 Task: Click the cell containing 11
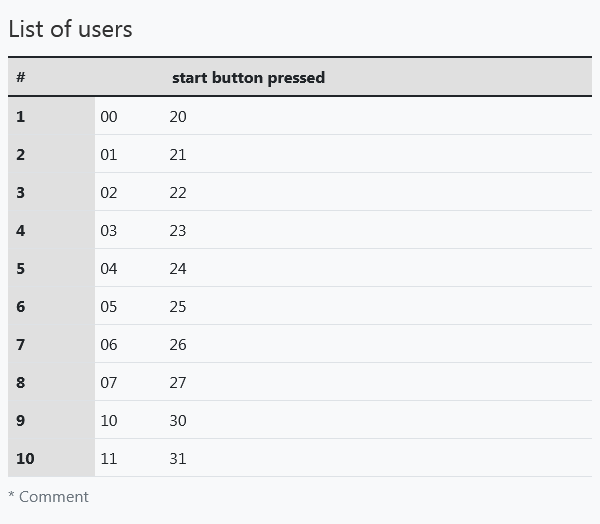(129, 458)
